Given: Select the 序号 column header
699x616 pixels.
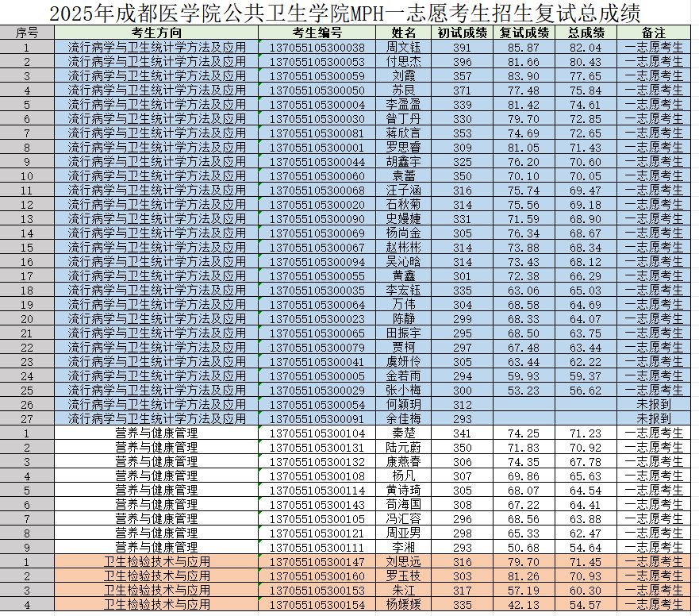Looking at the screenshot, I should (27, 33).
